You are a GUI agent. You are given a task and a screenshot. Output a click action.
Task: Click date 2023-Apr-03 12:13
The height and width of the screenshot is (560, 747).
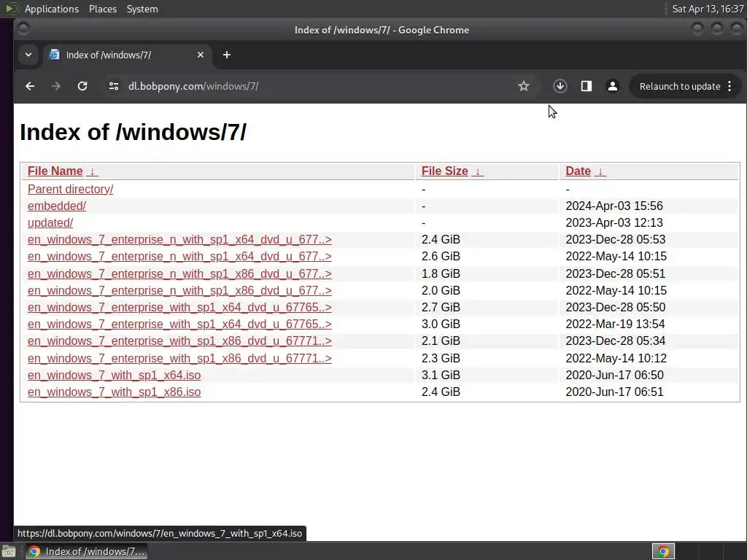pyautogui.click(x=614, y=222)
